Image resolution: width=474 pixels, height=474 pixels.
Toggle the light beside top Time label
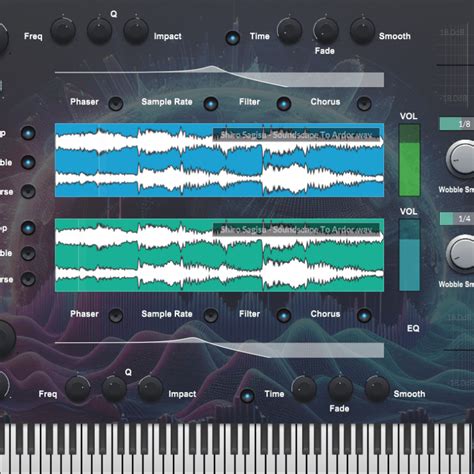pos(233,38)
